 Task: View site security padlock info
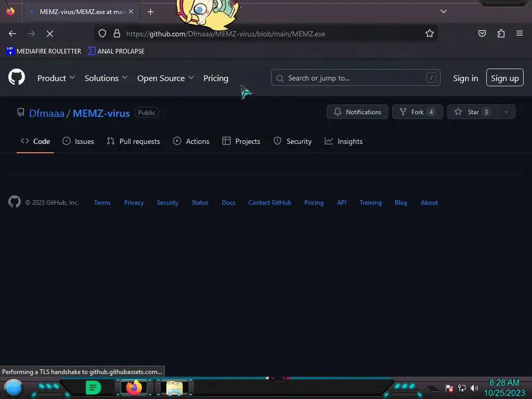[117, 34]
